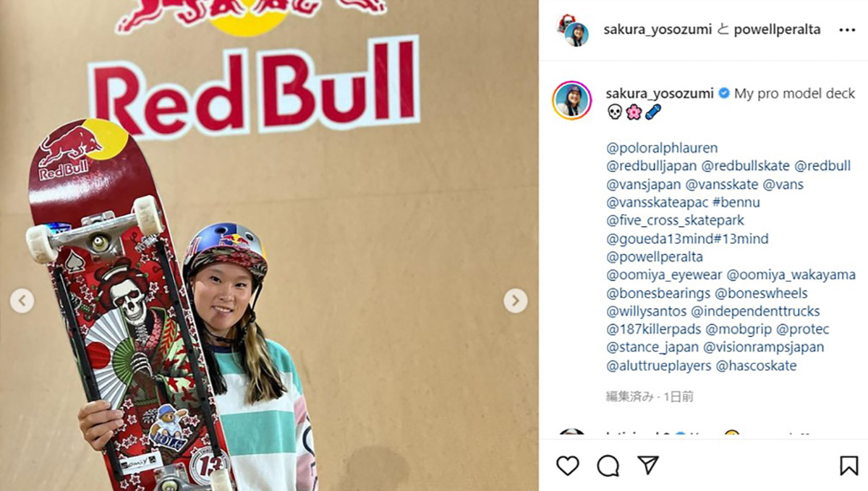This screenshot has height=491, width=868.
Task: Open the @187killerpads mention
Action: pyautogui.click(x=653, y=330)
